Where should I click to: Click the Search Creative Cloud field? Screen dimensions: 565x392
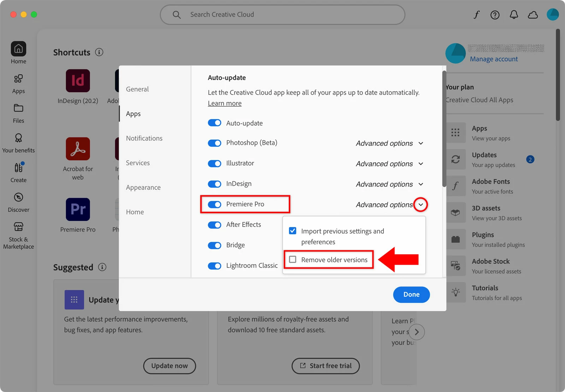pos(282,14)
